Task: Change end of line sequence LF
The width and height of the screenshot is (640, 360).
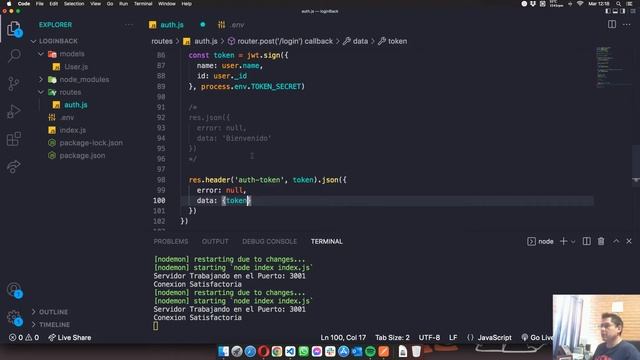Action: (x=453, y=338)
